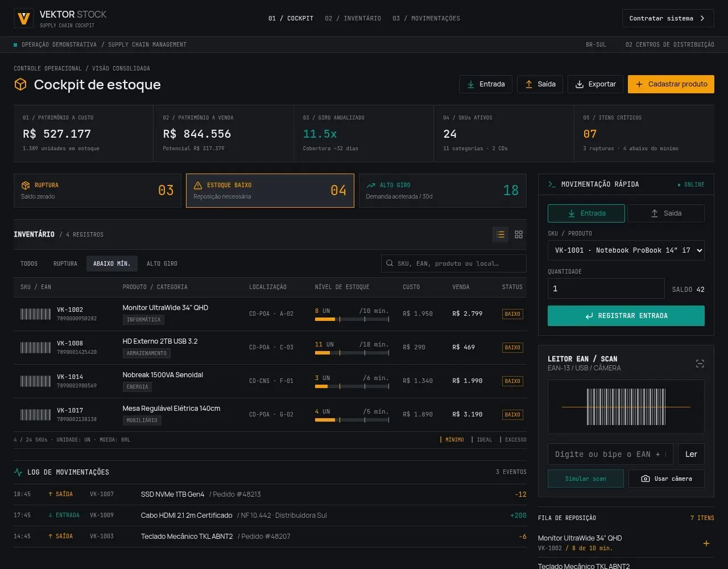The height and width of the screenshot is (569, 728).
Task: Click the Contratar sistema button
Action: tap(668, 18)
